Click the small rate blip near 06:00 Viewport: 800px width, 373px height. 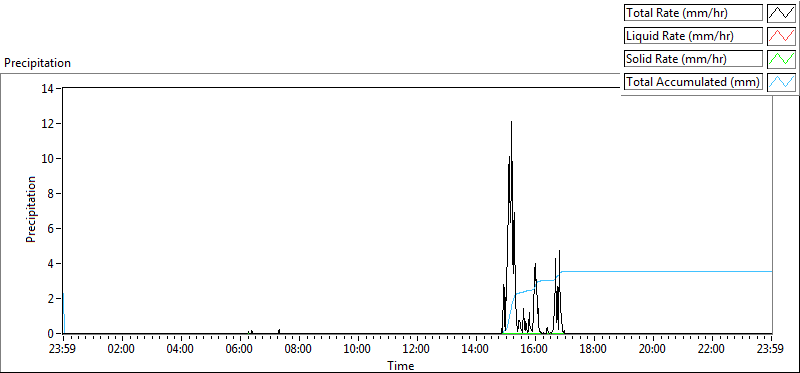click(x=250, y=332)
